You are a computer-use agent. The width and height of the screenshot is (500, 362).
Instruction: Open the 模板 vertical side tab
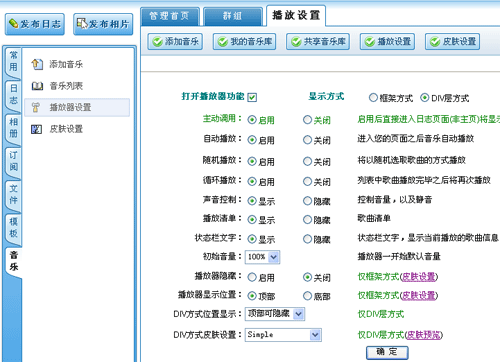[x=13, y=228]
